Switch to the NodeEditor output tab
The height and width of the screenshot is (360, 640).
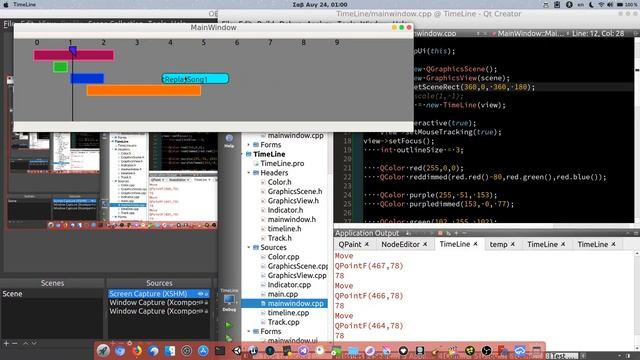[x=400, y=244]
